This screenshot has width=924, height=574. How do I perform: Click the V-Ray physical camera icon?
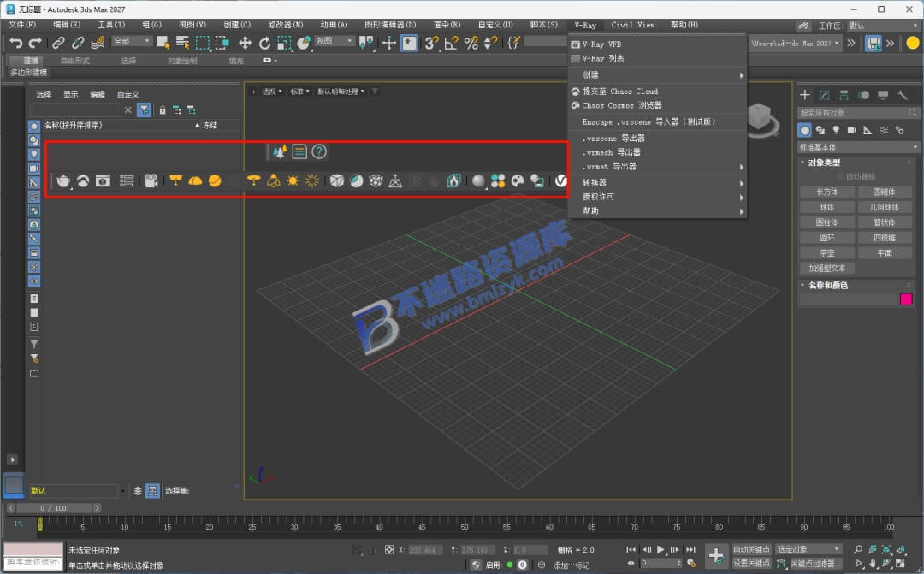pos(151,180)
